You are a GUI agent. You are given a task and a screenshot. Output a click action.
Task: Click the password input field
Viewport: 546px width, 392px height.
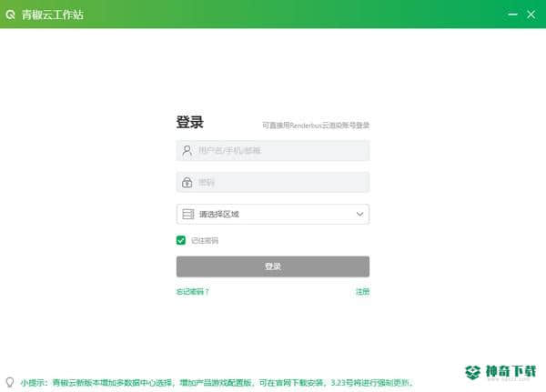(x=273, y=182)
